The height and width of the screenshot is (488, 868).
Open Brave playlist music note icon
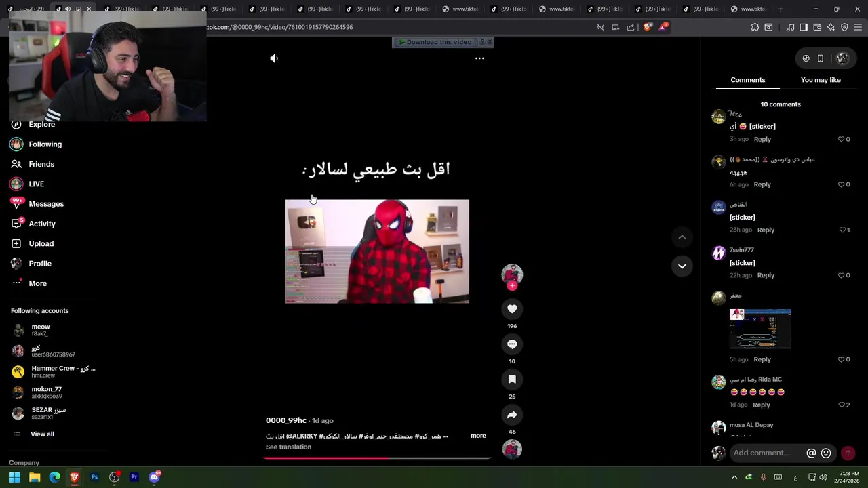tap(790, 27)
